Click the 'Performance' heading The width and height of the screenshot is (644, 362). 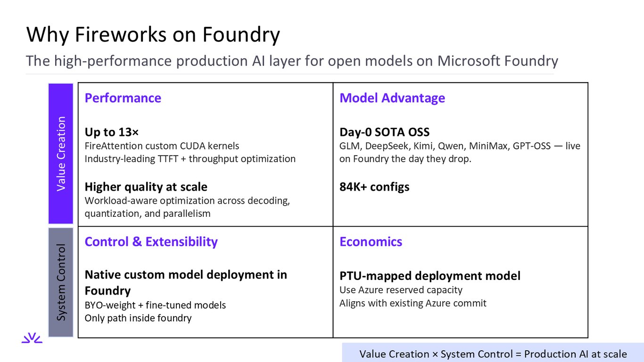(x=123, y=98)
